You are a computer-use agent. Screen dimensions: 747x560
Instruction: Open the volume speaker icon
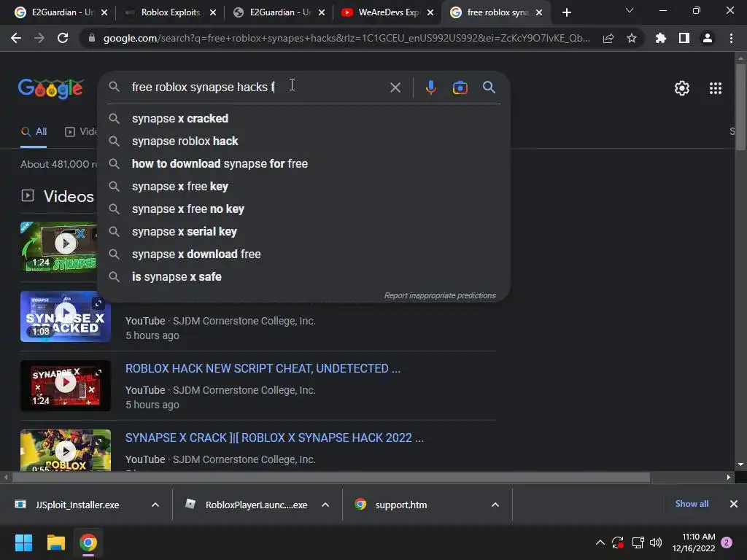point(656,542)
